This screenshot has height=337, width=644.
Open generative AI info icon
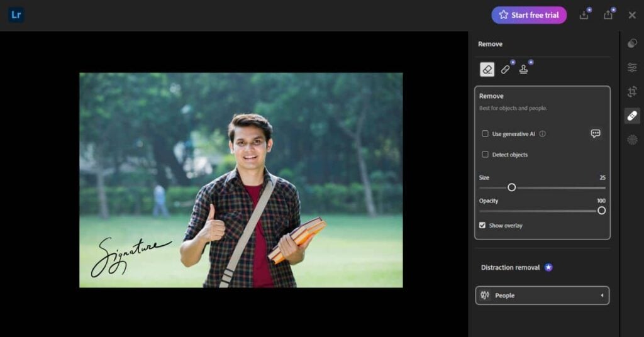[543, 134]
